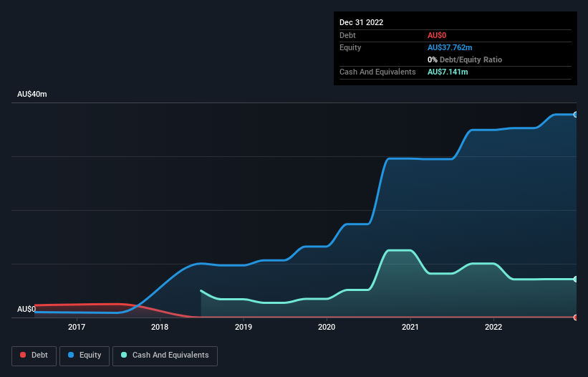Select the Cash endpoint marker at Dec 2022
Viewport: 588px width, 377px height.
576,279
